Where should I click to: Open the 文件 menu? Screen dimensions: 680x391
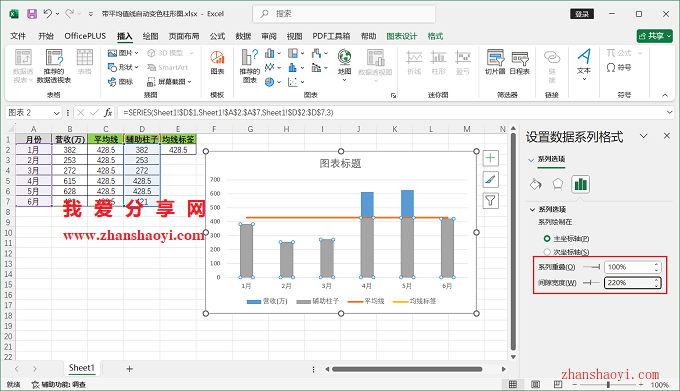click(18, 36)
